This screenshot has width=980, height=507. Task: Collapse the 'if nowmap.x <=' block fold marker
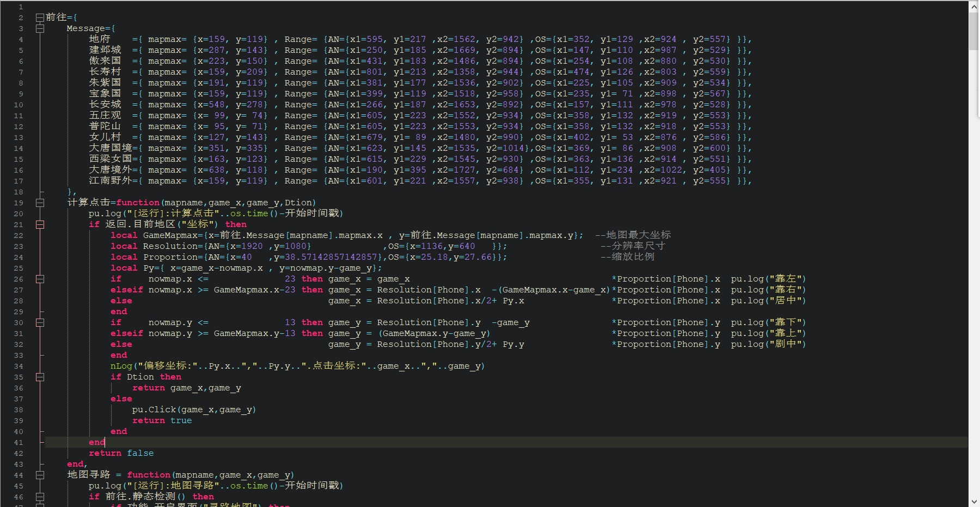click(x=40, y=279)
